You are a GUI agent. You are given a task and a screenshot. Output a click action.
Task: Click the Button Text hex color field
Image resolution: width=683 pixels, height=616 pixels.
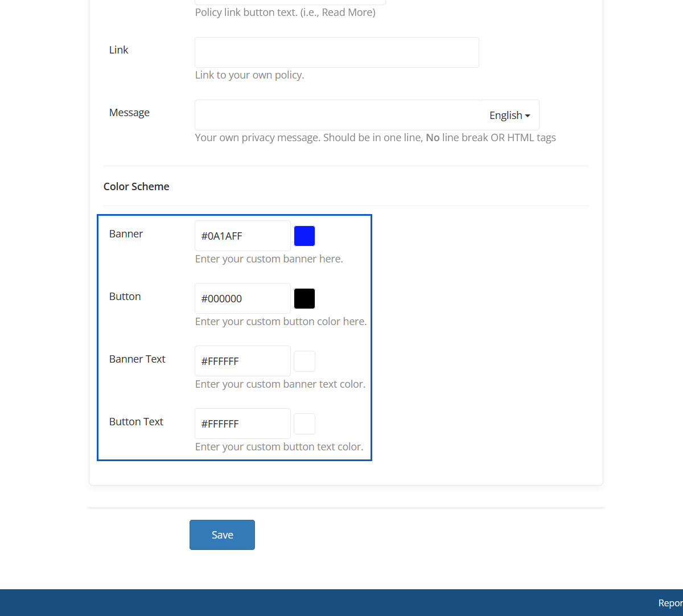pos(242,424)
